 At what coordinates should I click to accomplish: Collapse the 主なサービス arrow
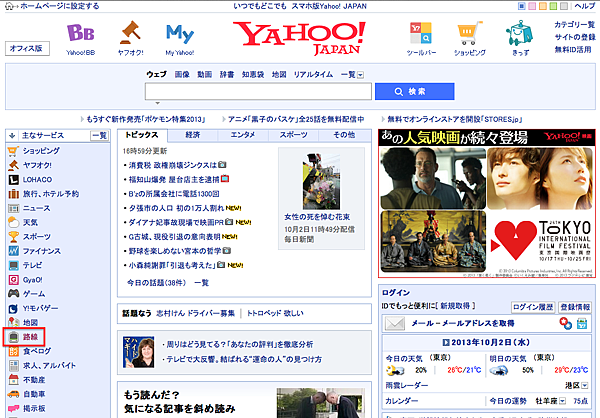(x=12, y=136)
